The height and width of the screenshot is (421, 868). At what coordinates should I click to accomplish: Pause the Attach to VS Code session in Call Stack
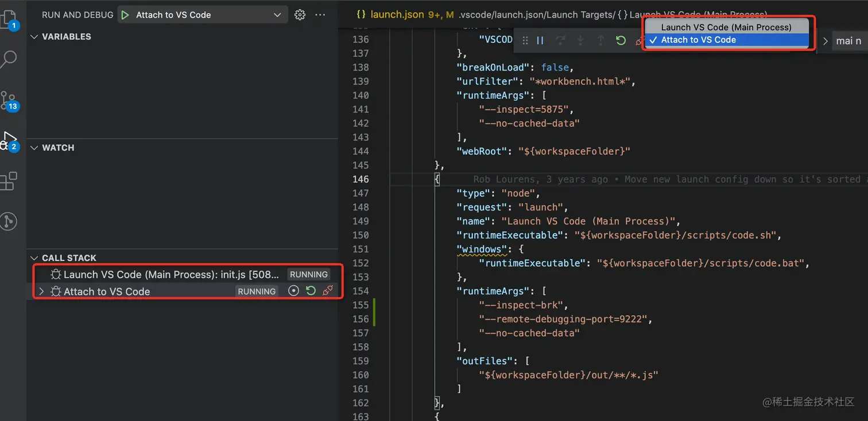click(x=293, y=291)
